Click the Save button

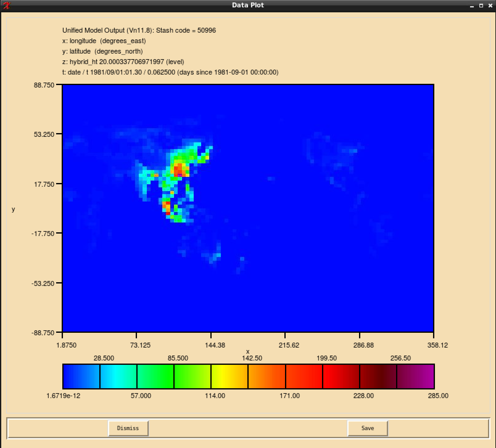coord(367,428)
